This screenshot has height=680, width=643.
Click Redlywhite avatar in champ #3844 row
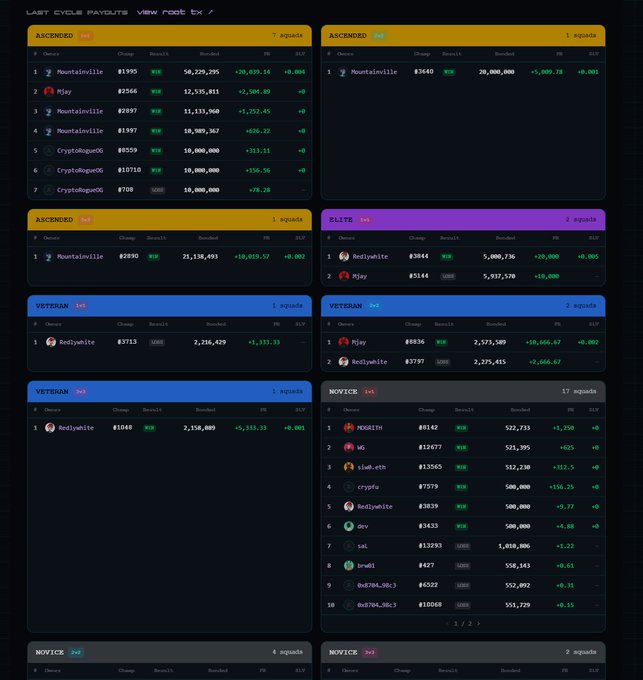click(x=344, y=256)
